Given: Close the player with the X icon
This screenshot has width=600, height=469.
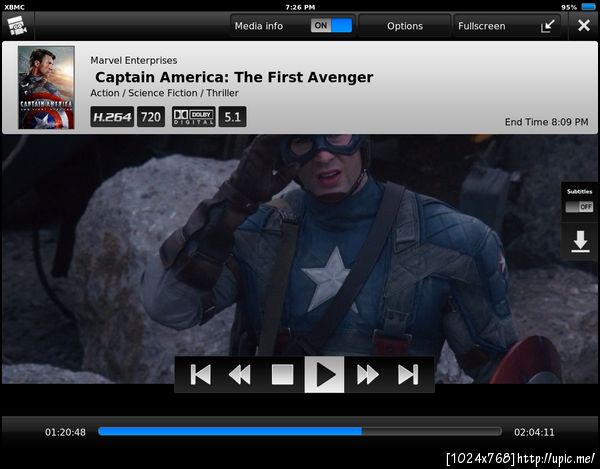Looking at the screenshot, I should 584,26.
